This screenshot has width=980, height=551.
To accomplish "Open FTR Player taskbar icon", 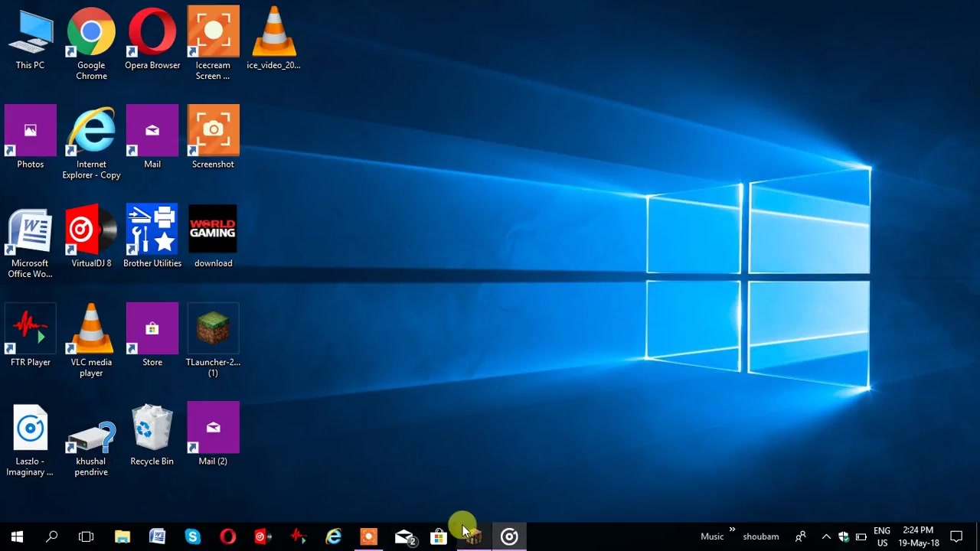I will [x=299, y=536].
